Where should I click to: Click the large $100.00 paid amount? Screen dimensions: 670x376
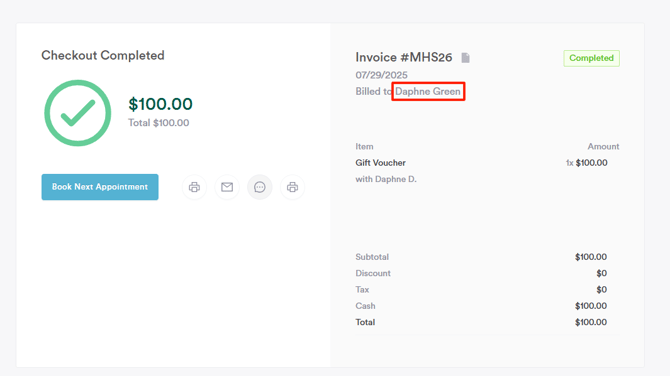pos(161,104)
